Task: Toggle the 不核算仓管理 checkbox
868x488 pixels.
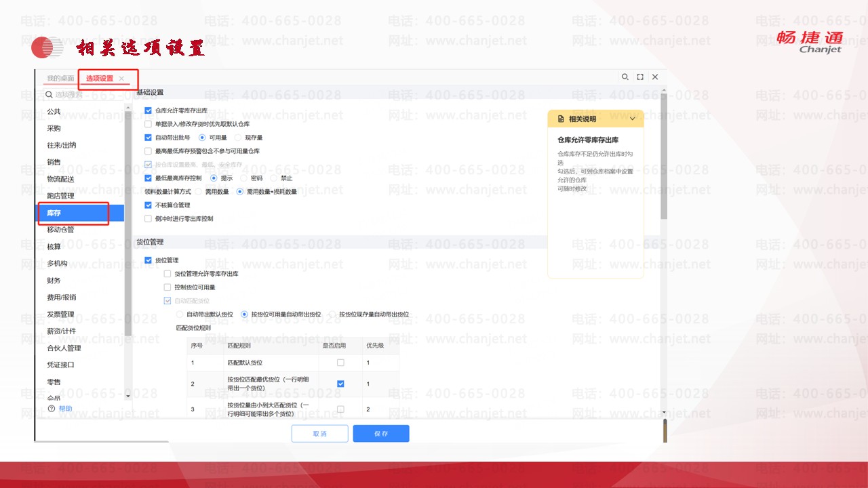Action: coord(148,205)
